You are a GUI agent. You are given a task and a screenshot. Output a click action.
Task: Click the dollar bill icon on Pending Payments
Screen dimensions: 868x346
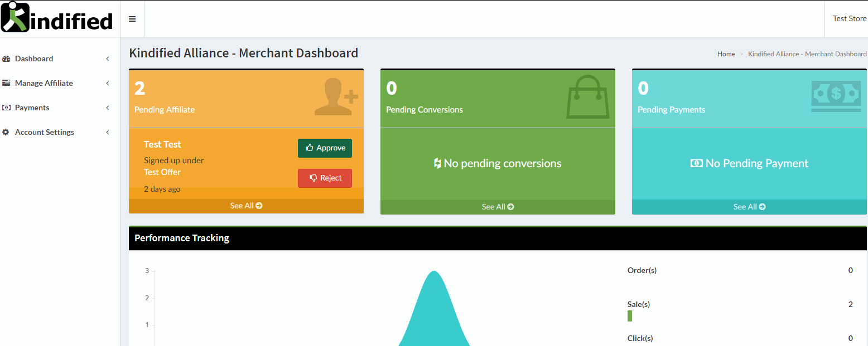click(x=836, y=95)
